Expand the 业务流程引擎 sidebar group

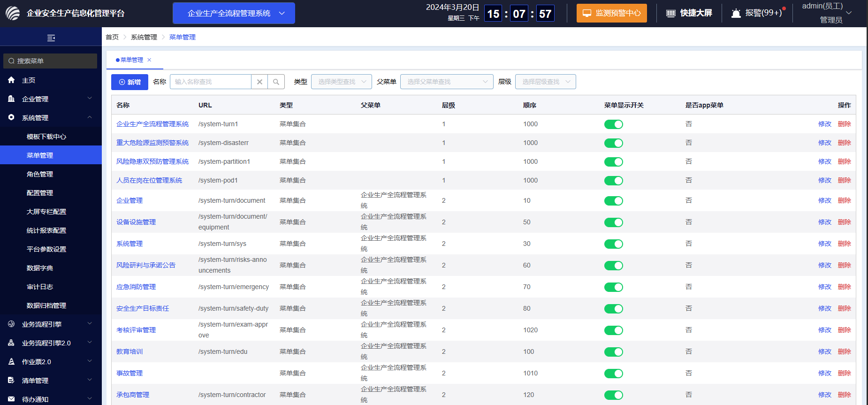[51, 324]
